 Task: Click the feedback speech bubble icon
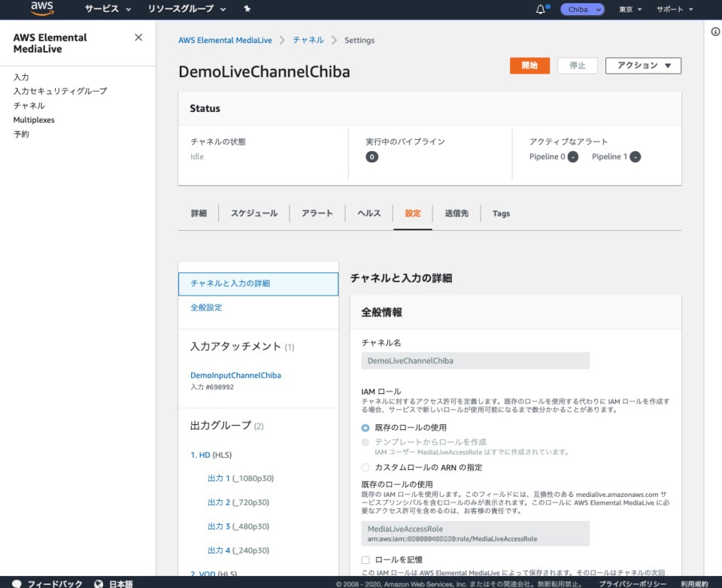pyautogui.click(x=17, y=583)
